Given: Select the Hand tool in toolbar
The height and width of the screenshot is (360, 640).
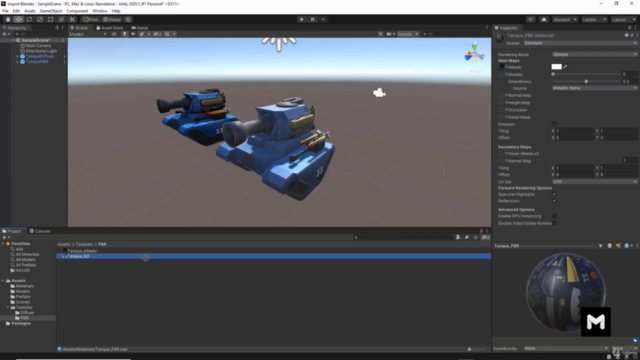Looking at the screenshot, I should [7, 20].
